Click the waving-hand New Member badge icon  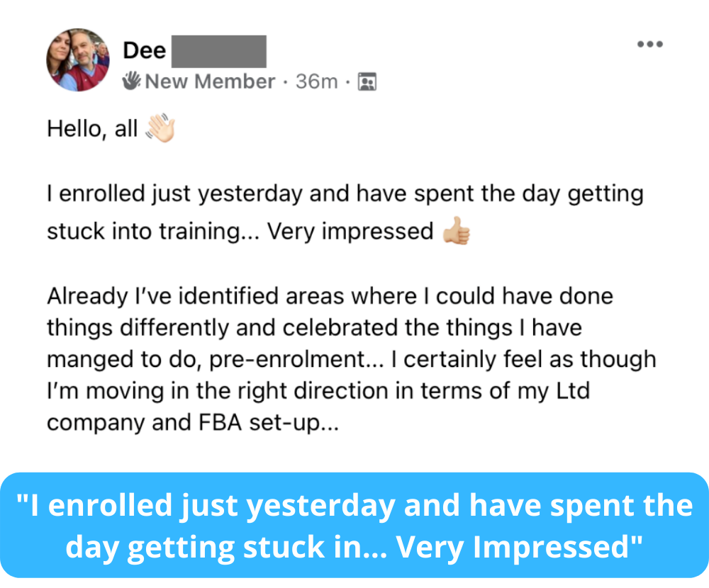click(x=132, y=81)
